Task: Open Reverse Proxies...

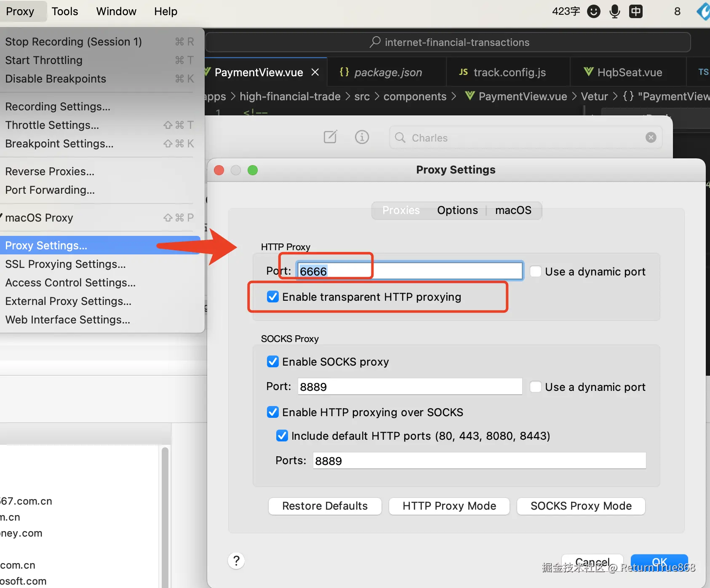Action: click(100, 171)
